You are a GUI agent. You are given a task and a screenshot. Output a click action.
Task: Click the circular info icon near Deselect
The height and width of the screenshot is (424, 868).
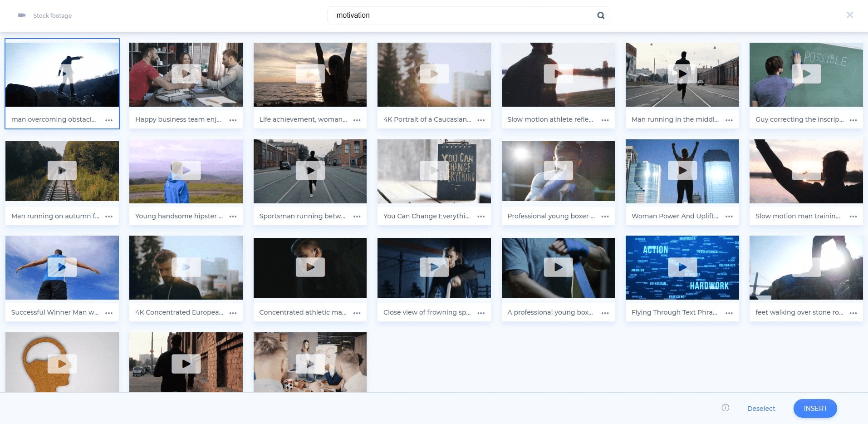pyautogui.click(x=725, y=408)
